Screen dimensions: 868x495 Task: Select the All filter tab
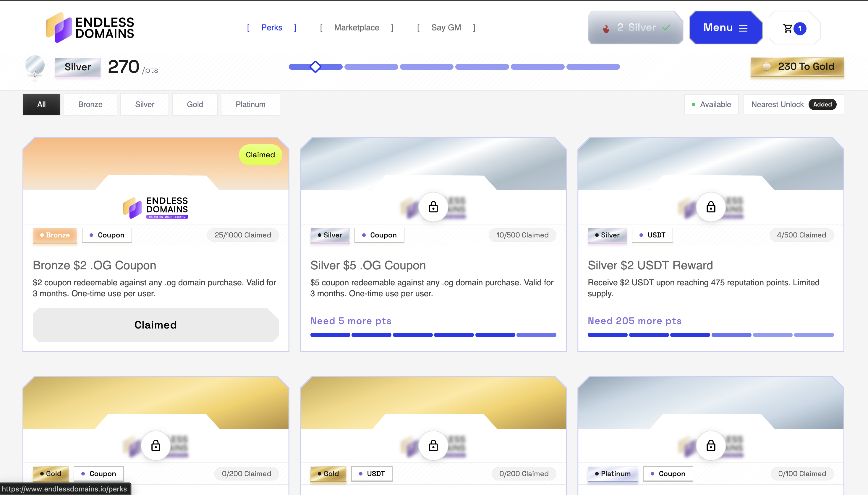tap(41, 104)
